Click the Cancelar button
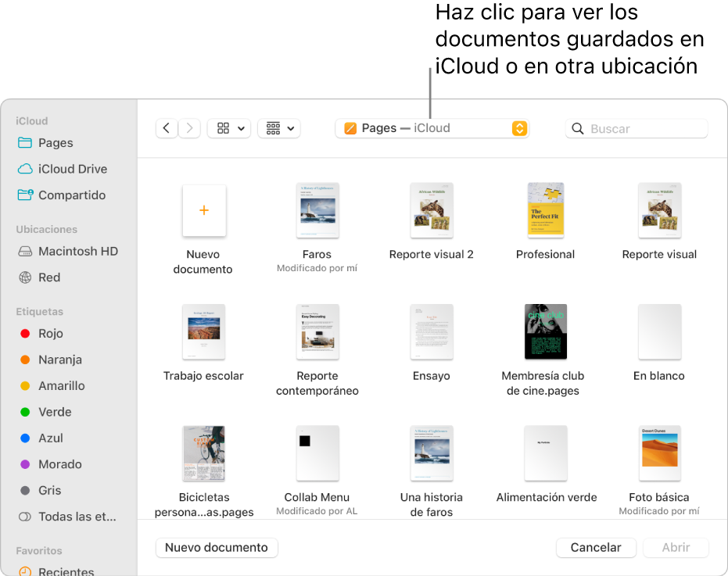Screen dimensions: 728x576 [x=596, y=547]
